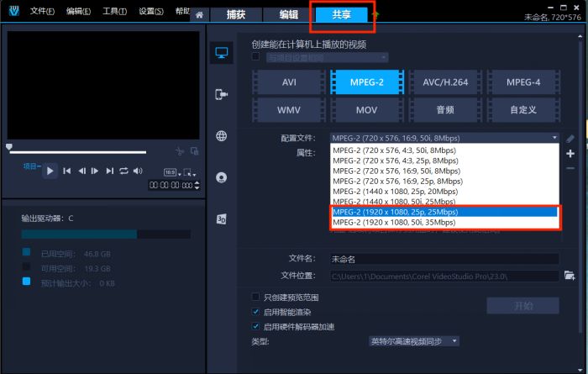The image size is (588, 374).
Task: Open the Tools (工具) menu
Action: pos(114,11)
